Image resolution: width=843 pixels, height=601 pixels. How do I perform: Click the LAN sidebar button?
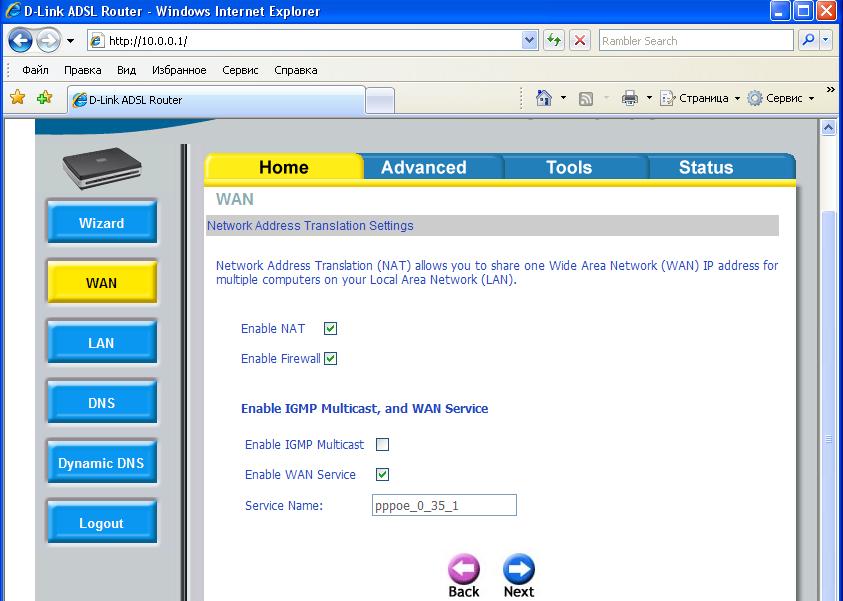102,342
